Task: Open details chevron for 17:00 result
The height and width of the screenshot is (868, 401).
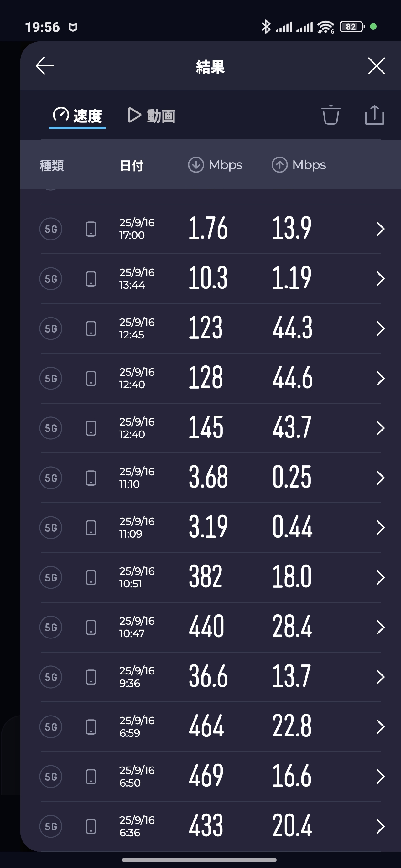Action: (x=380, y=229)
